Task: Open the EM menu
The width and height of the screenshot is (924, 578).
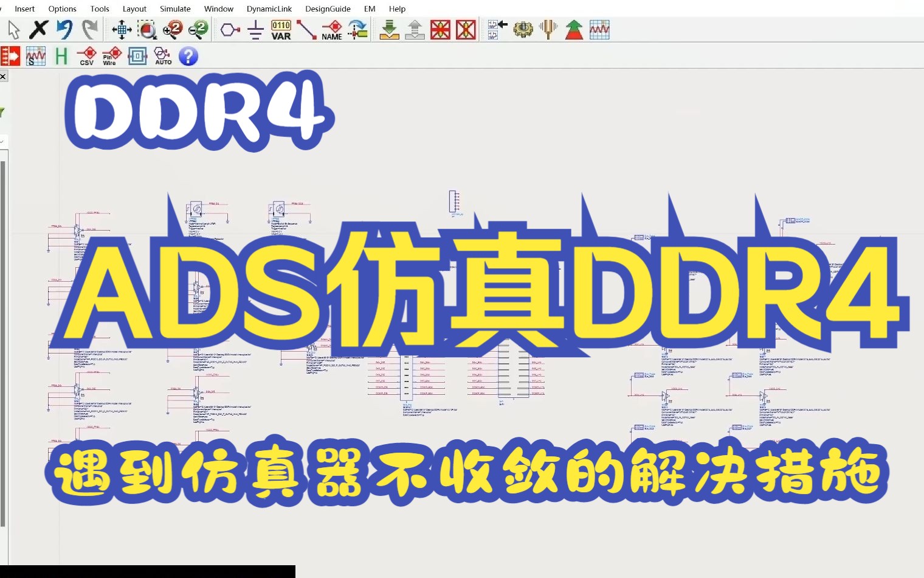Action: [x=369, y=9]
